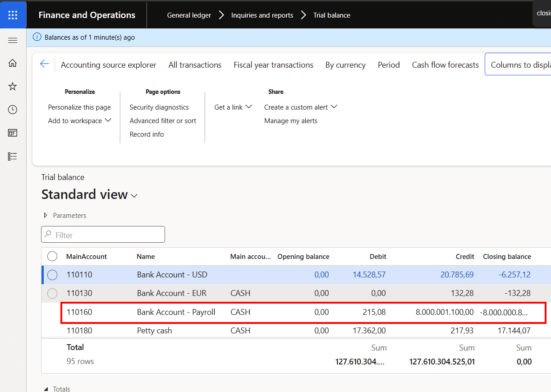The height and width of the screenshot is (392, 551).
Task: Open Period menu item
Action: pos(389,65)
